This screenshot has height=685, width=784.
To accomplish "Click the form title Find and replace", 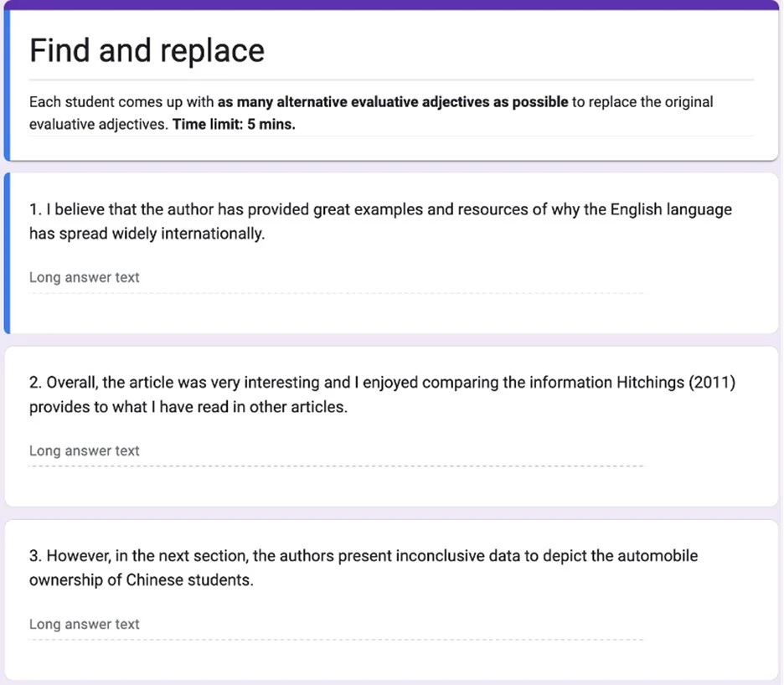I will pos(147,51).
